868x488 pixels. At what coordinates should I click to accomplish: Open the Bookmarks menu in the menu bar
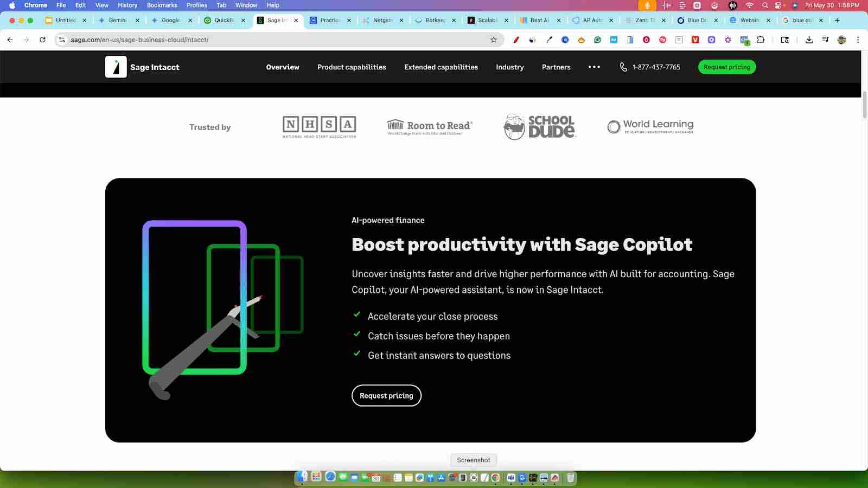click(162, 5)
